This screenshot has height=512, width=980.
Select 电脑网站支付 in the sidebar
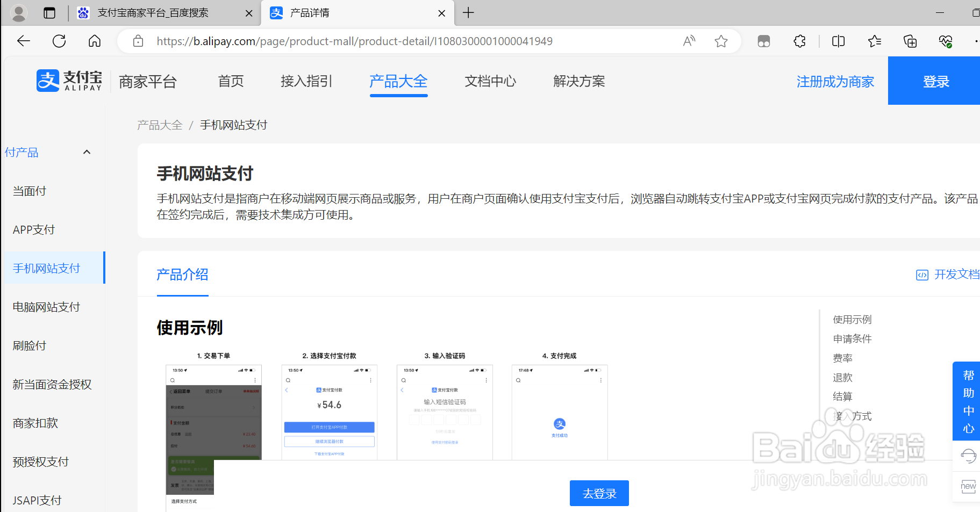coord(47,307)
